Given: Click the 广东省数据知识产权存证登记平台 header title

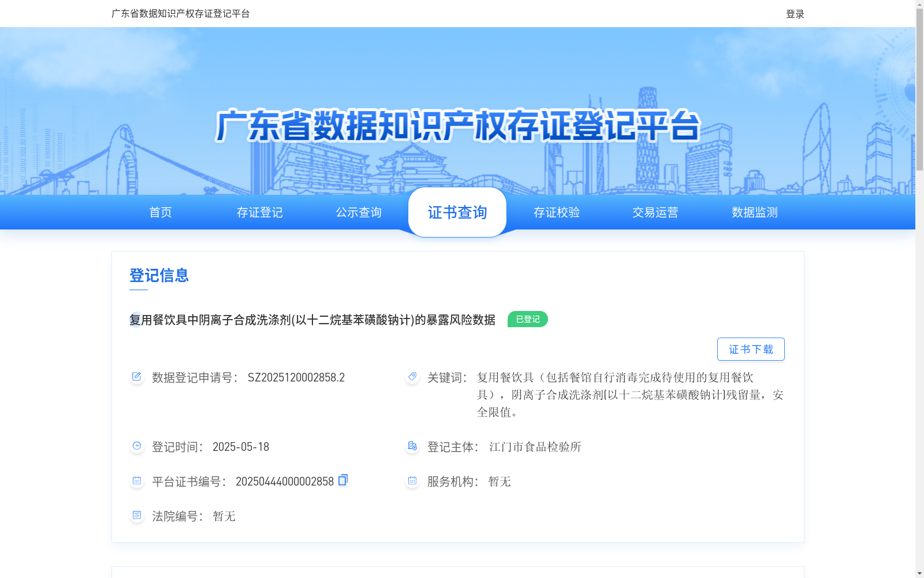Looking at the screenshot, I should (x=181, y=13).
